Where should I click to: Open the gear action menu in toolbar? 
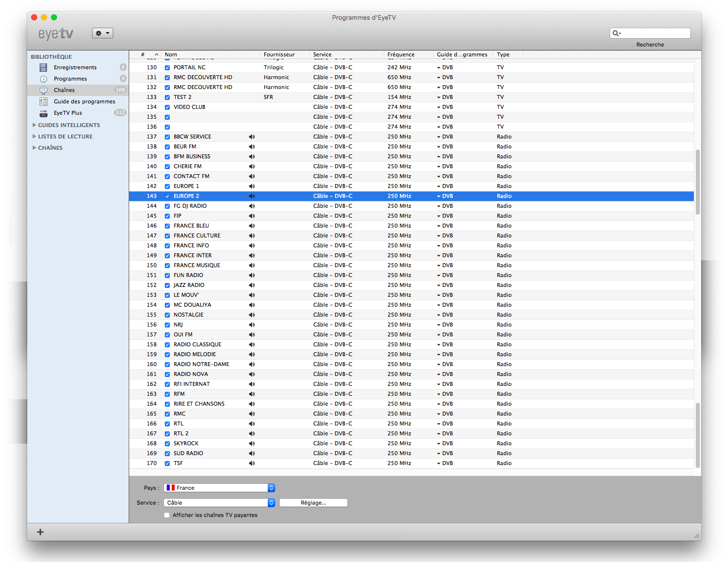[x=102, y=33]
